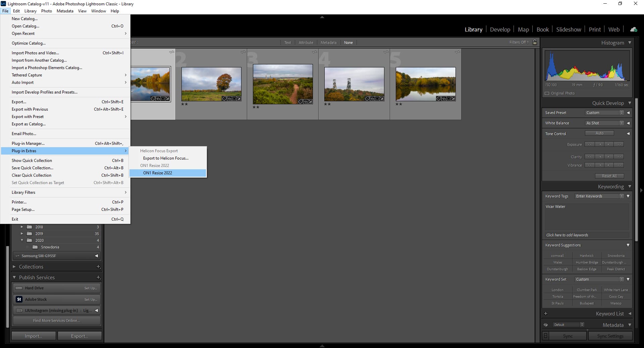
Task: Click the Metadata filter option
Action: 328,43
